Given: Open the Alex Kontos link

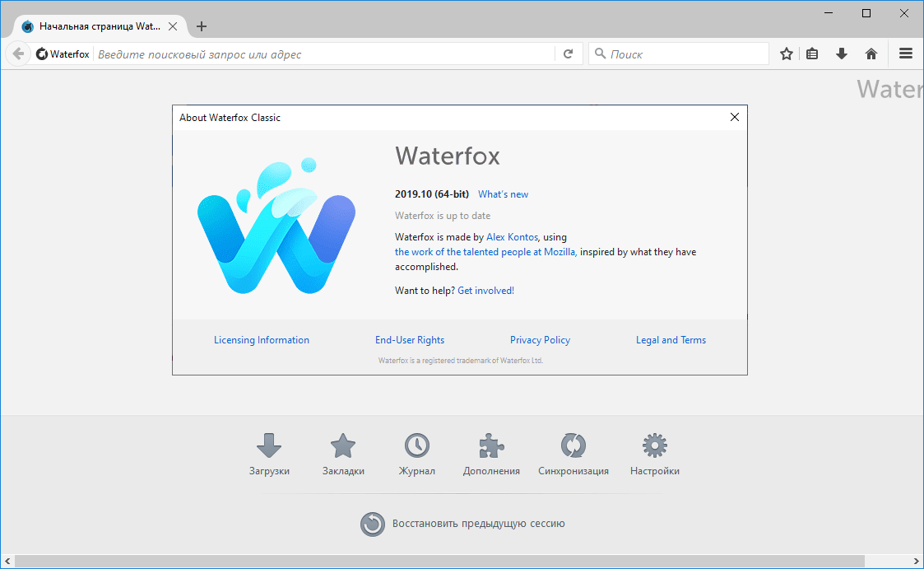Looking at the screenshot, I should click(512, 237).
